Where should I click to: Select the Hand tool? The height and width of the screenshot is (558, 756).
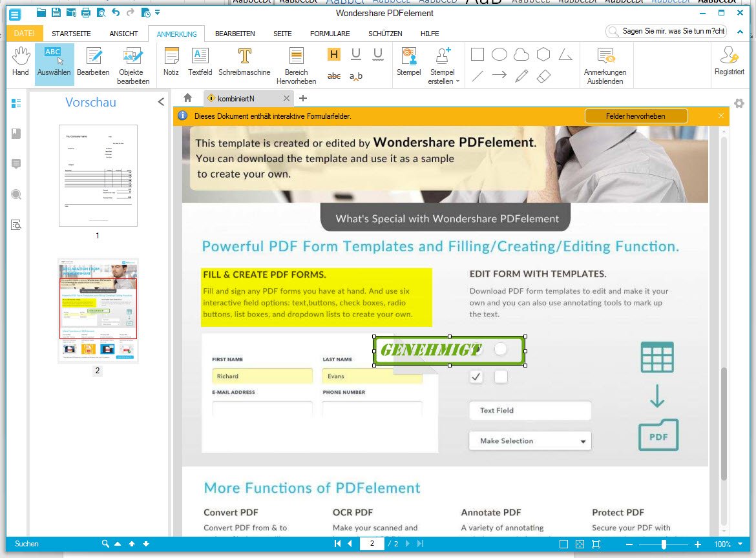pyautogui.click(x=21, y=62)
